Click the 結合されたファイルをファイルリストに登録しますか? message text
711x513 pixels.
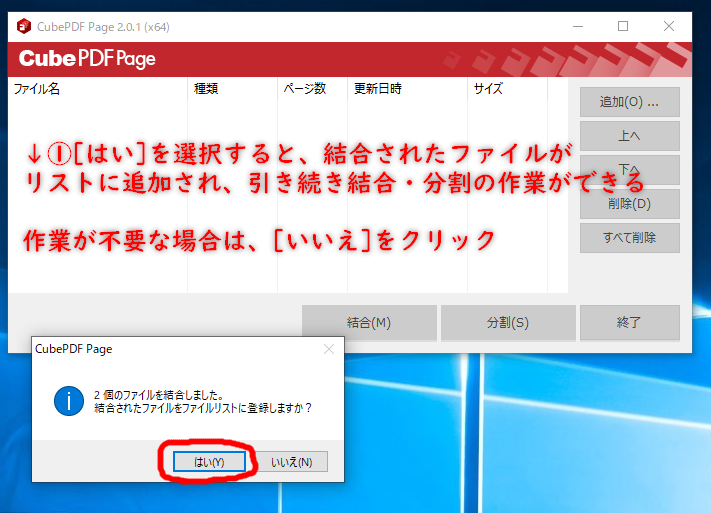203,408
